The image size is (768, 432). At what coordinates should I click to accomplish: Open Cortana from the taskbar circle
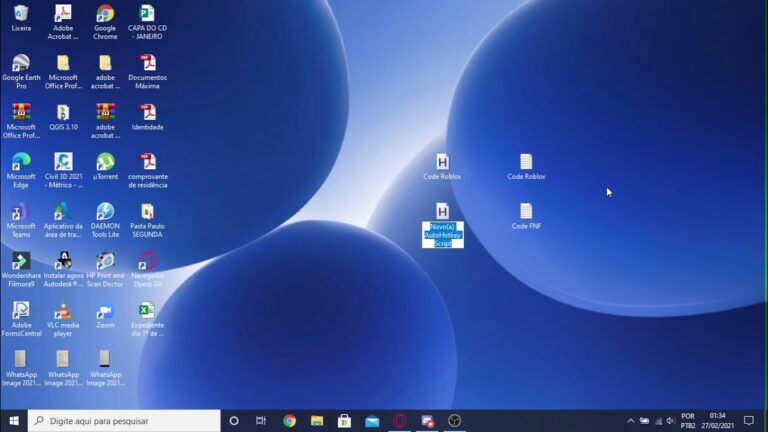pyautogui.click(x=234, y=421)
